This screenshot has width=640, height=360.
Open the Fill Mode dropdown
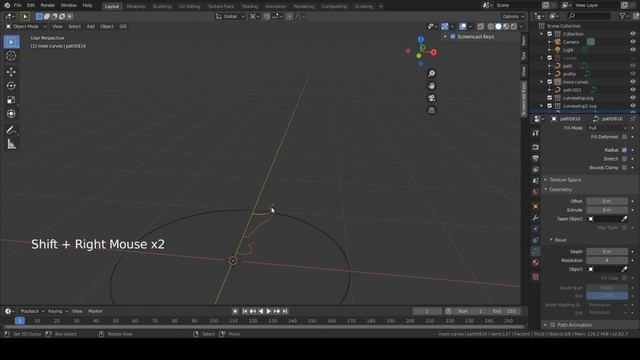[x=607, y=128]
